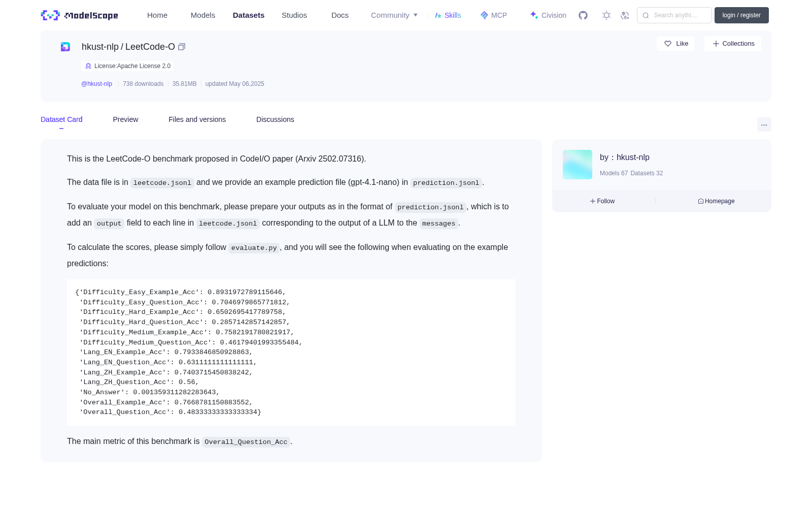This screenshot has width=812, height=508.
Task: Open the Discussions tab
Action: (x=275, y=119)
